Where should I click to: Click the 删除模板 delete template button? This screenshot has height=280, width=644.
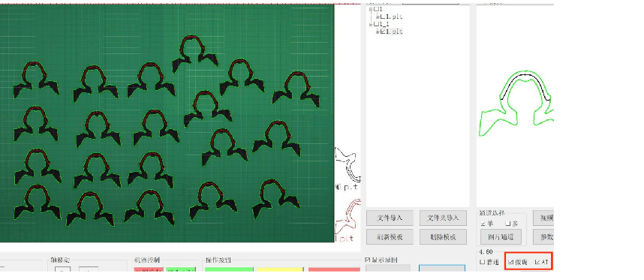pos(443,237)
